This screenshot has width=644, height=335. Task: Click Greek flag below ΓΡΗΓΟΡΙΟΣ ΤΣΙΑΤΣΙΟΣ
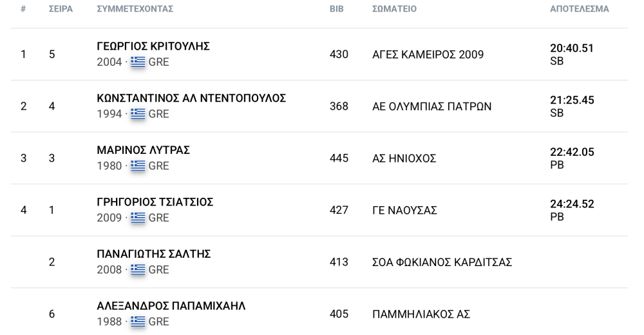(138, 218)
